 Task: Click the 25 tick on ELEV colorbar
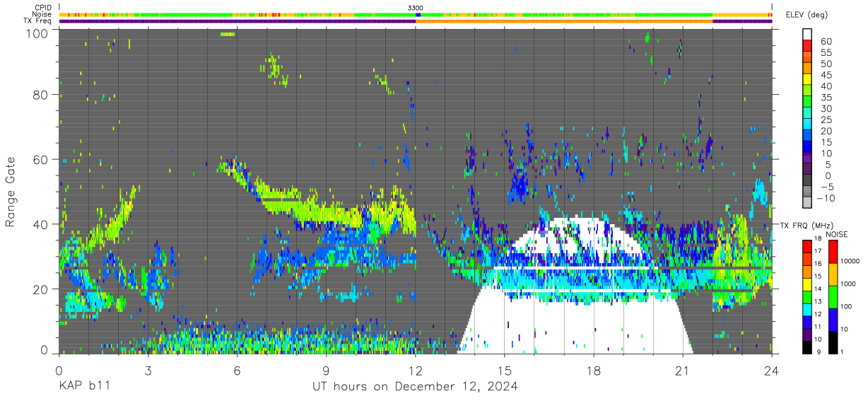coord(825,120)
